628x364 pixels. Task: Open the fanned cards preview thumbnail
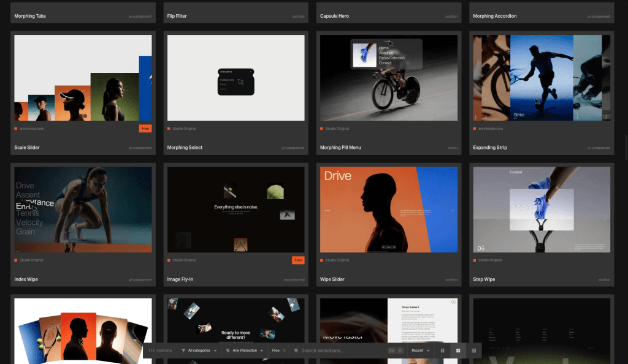(x=83, y=331)
